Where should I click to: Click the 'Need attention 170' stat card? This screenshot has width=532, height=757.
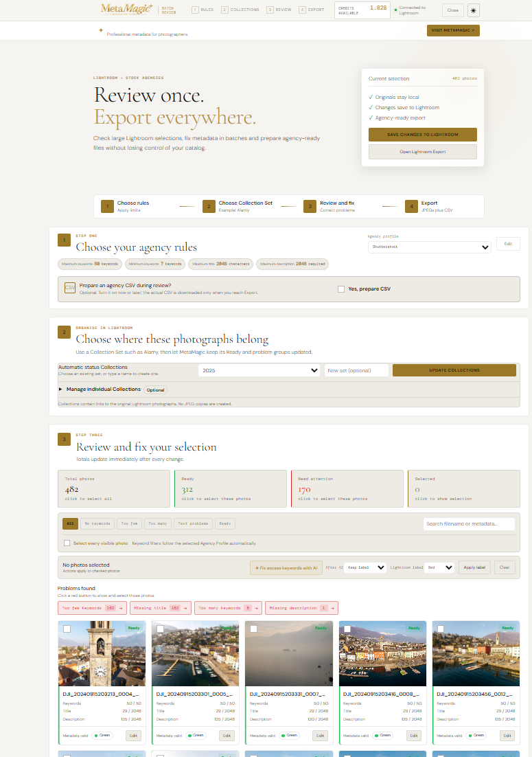(x=347, y=488)
